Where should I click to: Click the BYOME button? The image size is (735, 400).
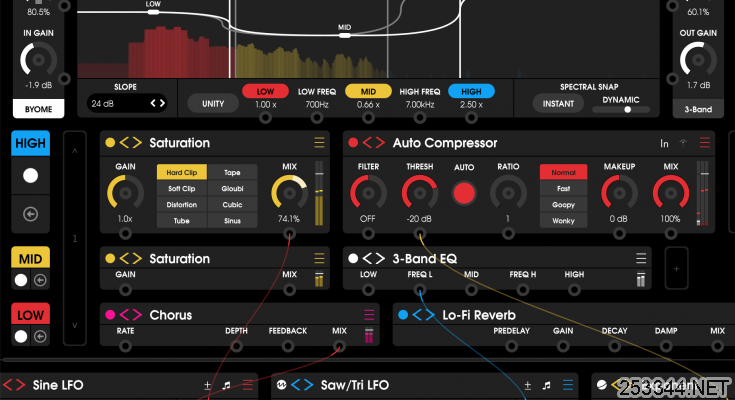pos(38,109)
